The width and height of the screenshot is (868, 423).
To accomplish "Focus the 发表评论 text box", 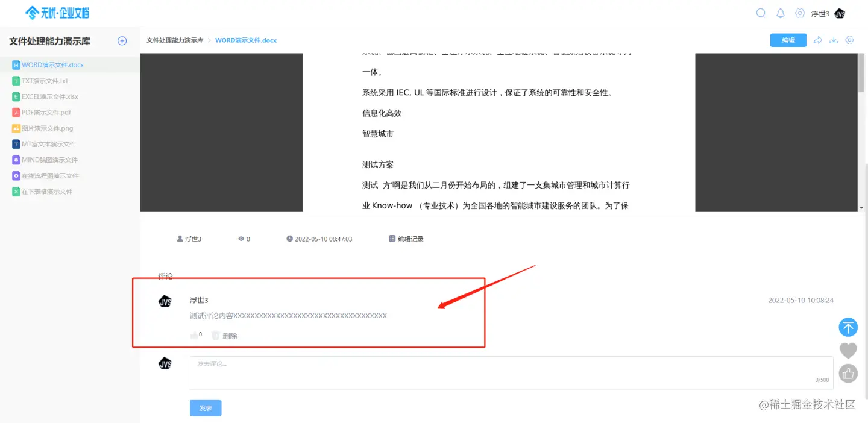I will (x=512, y=373).
